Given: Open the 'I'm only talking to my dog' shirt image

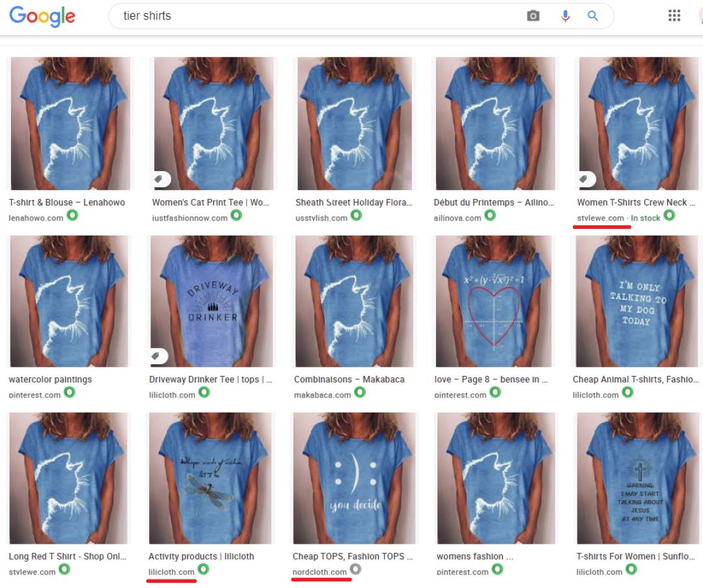Looking at the screenshot, I should [637, 301].
